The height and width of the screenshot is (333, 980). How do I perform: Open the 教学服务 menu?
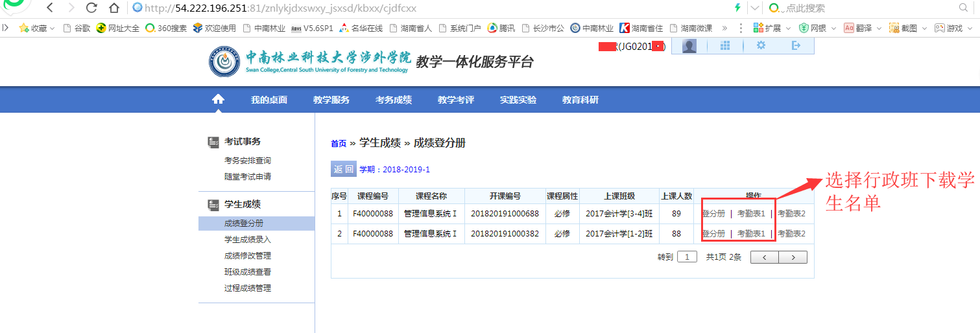[331, 100]
